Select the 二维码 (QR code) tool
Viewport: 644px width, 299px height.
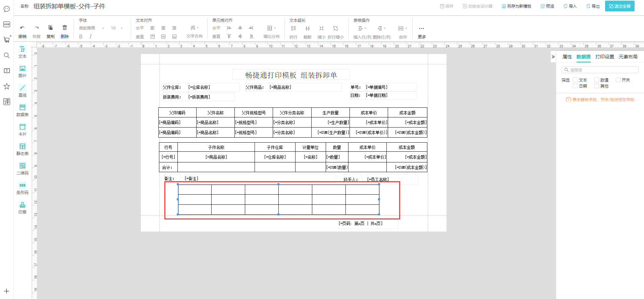pyautogui.click(x=22, y=168)
